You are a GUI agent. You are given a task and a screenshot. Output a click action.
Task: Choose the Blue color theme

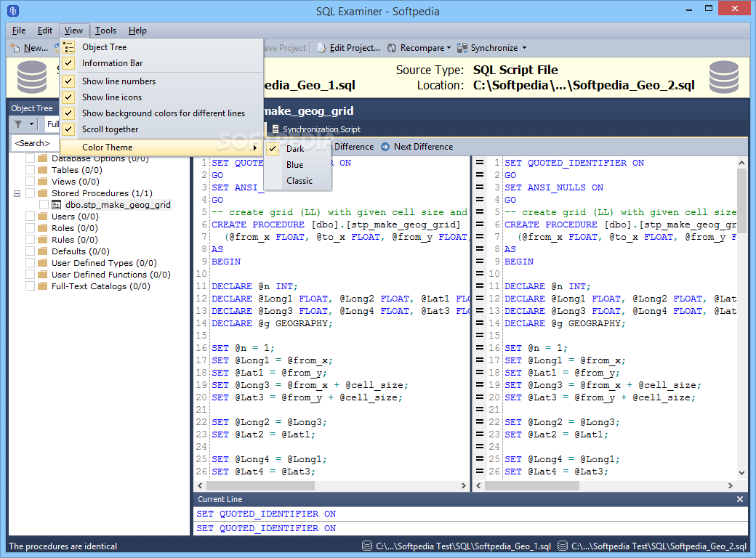(298, 165)
